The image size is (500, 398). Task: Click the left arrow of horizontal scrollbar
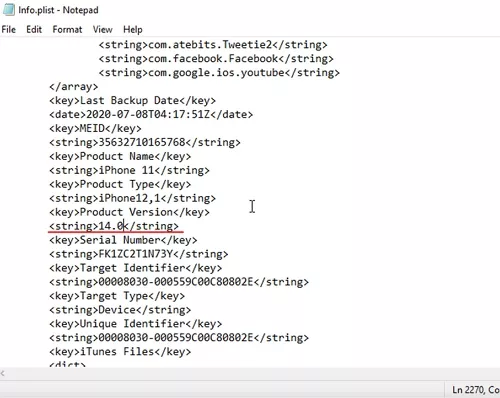[3, 373]
